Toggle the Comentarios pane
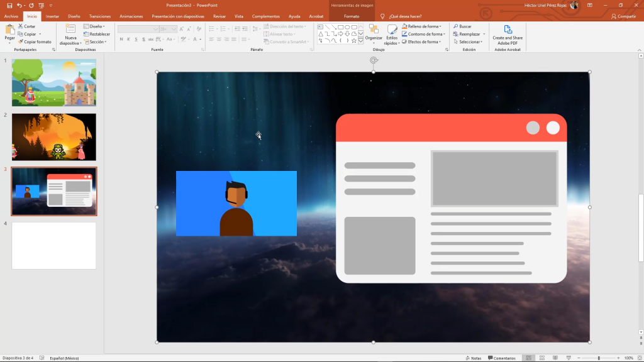Viewport: 644px width, 362px height. click(x=501, y=358)
